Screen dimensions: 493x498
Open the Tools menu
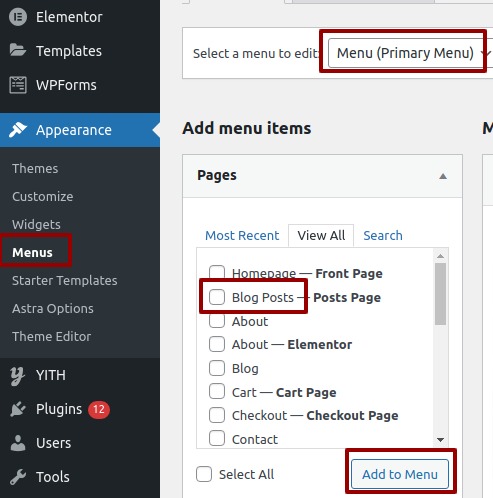[80, 477]
